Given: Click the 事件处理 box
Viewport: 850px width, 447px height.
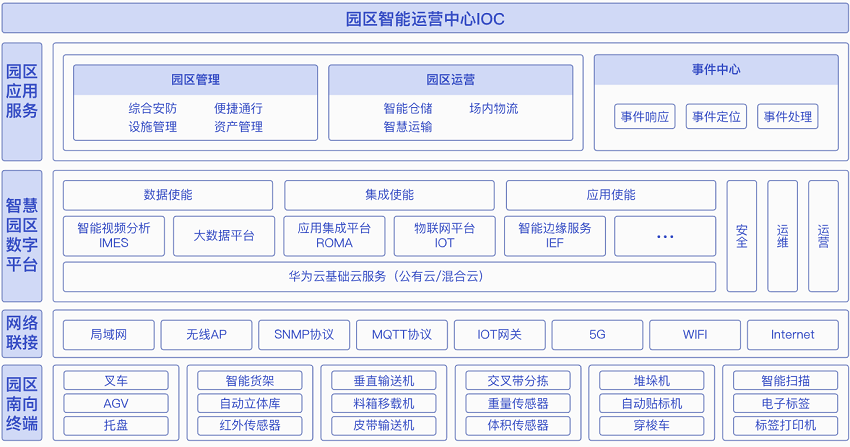Looking at the screenshot, I should tap(788, 116).
